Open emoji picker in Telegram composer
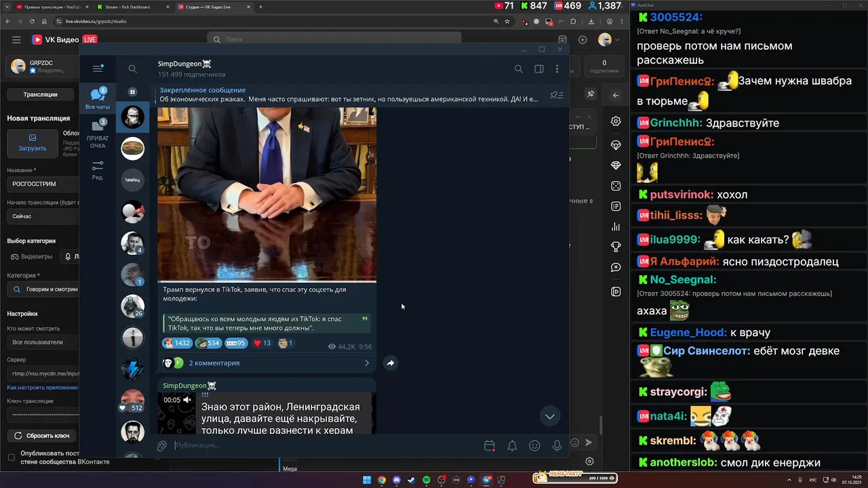This screenshot has width=868, height=488. (534, 445)
